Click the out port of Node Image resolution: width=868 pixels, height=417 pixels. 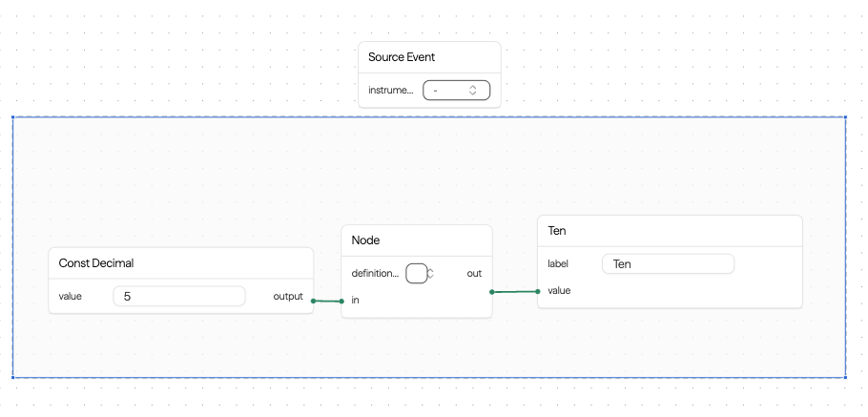(x=491, y=292)
